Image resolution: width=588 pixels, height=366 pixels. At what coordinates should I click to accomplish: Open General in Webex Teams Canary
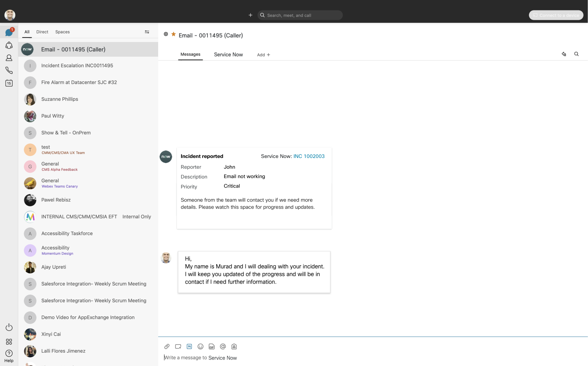tap(88, 183)
